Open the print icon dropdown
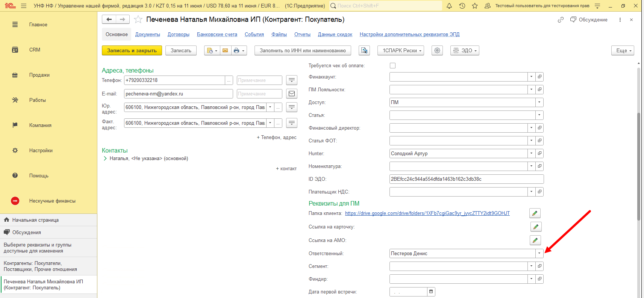 [239, 50]
